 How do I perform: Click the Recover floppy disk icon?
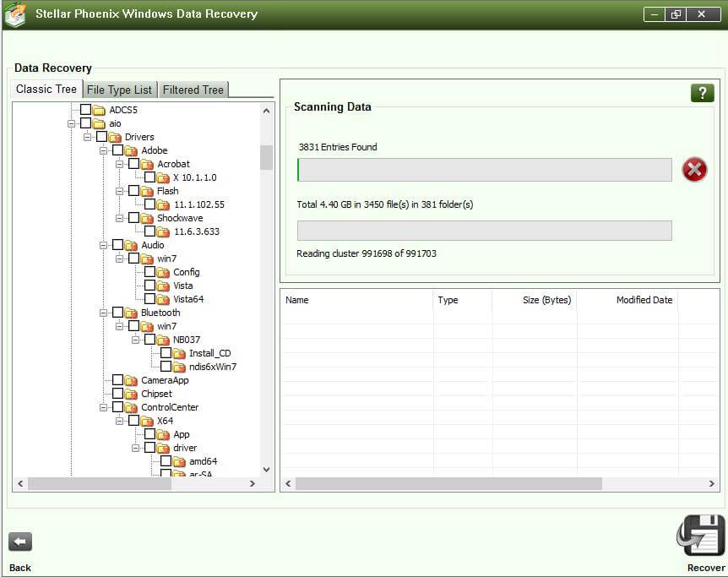(701, 536)
